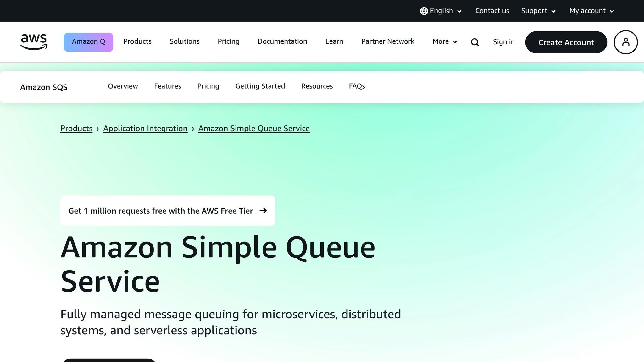Open the Documentation menu item

pos(282,41)
